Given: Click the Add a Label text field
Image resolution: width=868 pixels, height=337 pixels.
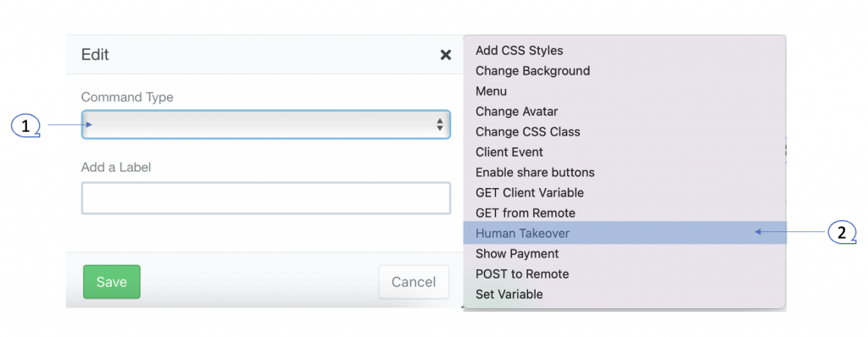Looking at the screenshot, I should [x=265, y=198].
